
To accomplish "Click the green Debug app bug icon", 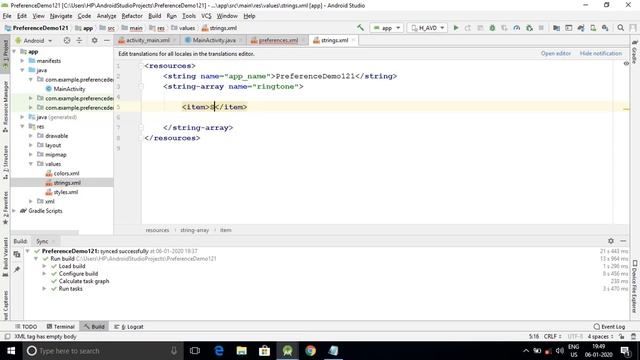I will click(x=492, y=28).
